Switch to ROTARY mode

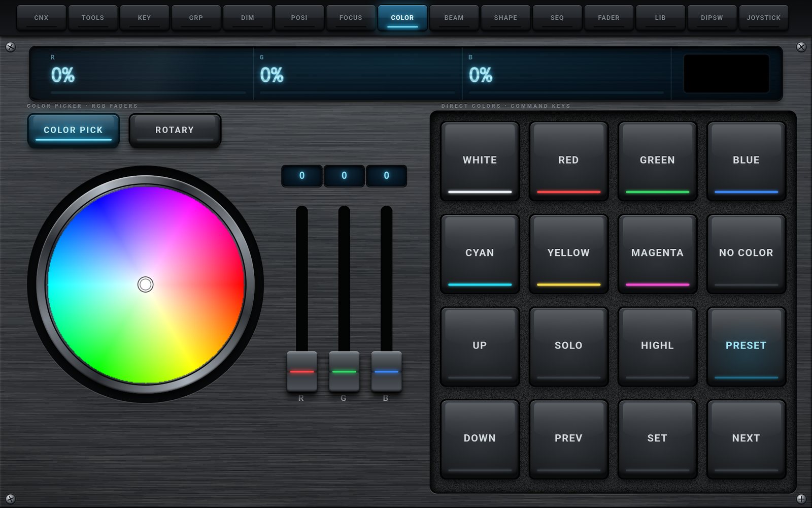(x=175, y=131)
